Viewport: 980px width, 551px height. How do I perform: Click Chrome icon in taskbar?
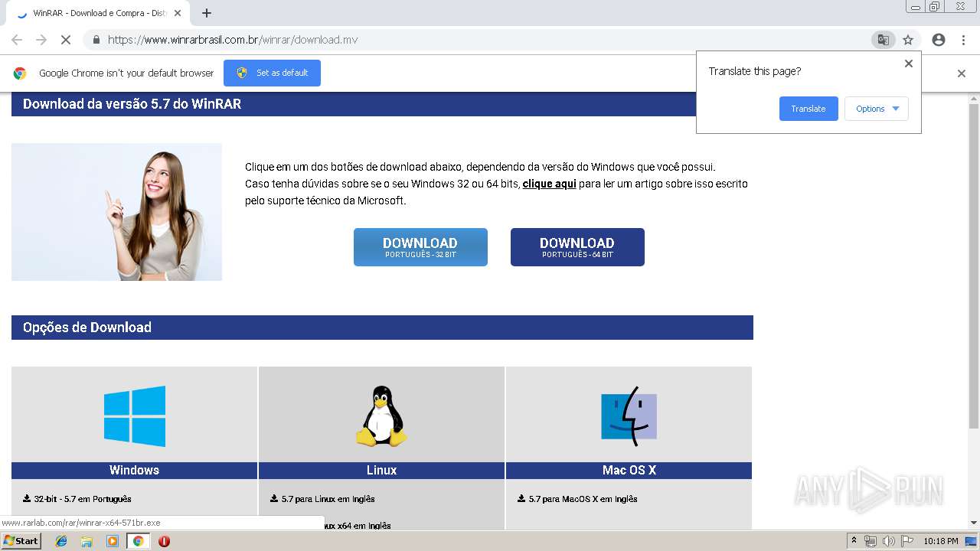point(139,541)
